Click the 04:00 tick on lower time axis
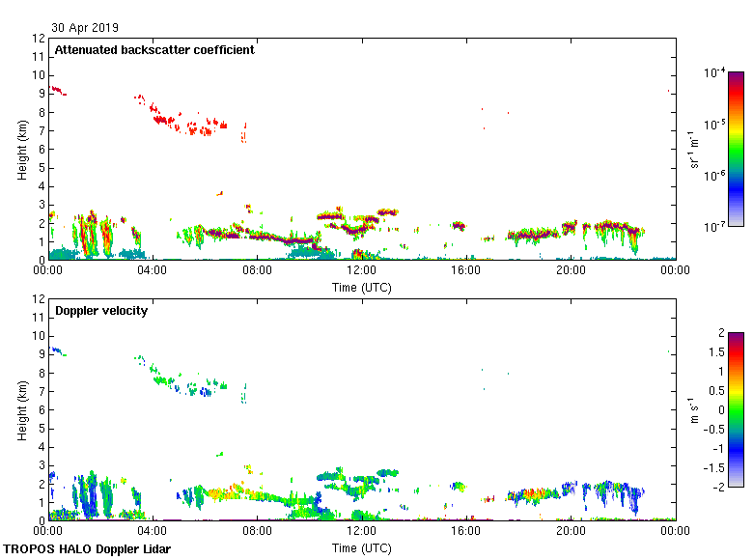The image size is (753, 560). pyautogui.click(x=153, y=532)
